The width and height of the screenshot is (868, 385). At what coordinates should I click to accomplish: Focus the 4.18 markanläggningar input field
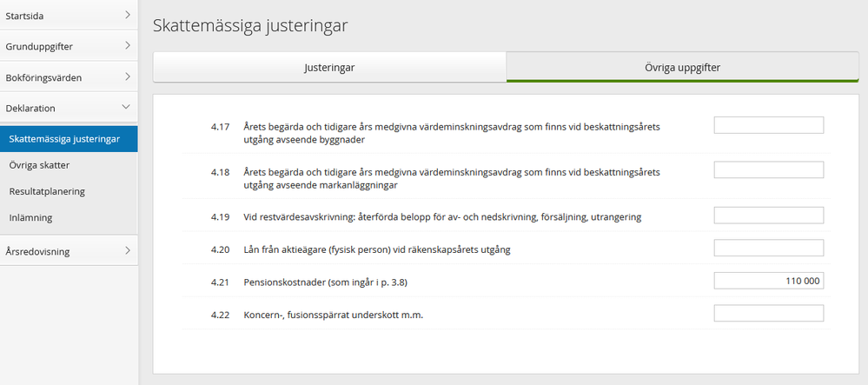(x=768, y=169)
